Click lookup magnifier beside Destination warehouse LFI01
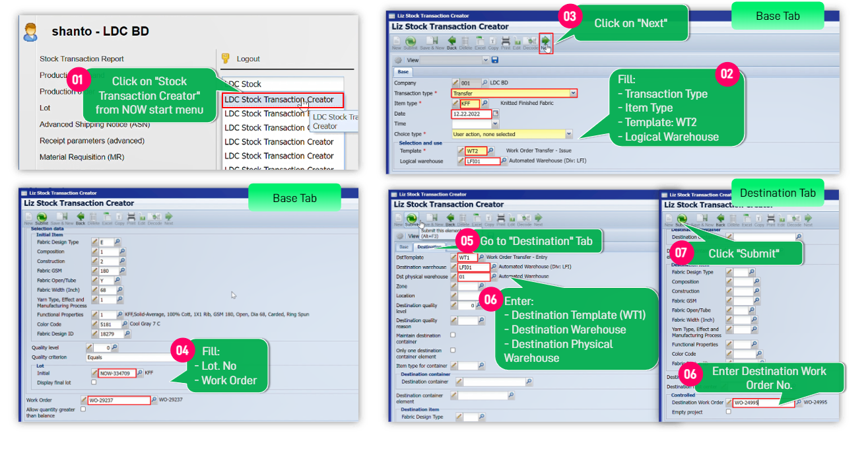 click(x=494, y=267)
